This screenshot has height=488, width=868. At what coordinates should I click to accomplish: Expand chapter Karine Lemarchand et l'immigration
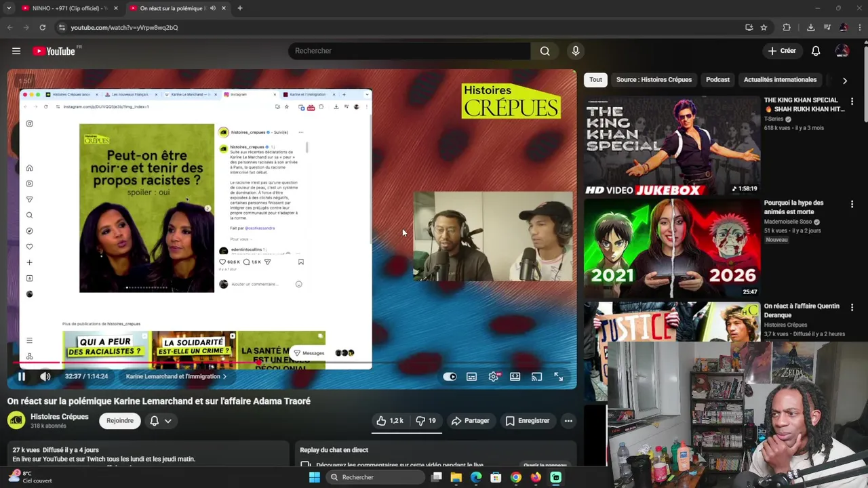[176, 377]
